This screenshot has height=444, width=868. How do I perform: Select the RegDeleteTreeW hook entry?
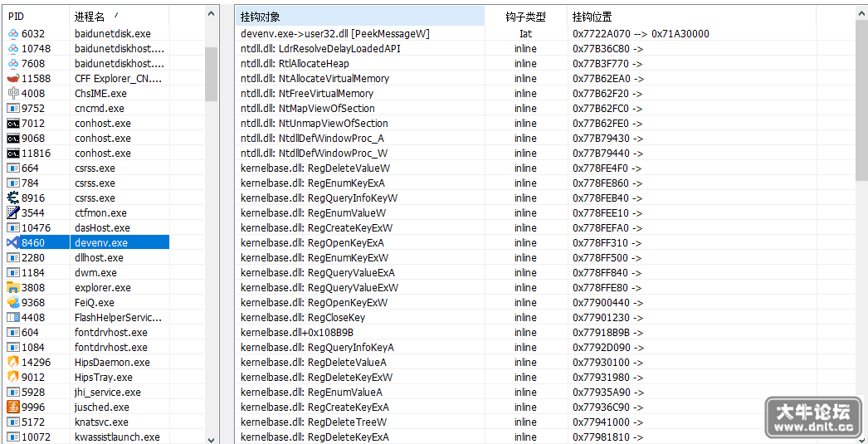coord(545,422)
